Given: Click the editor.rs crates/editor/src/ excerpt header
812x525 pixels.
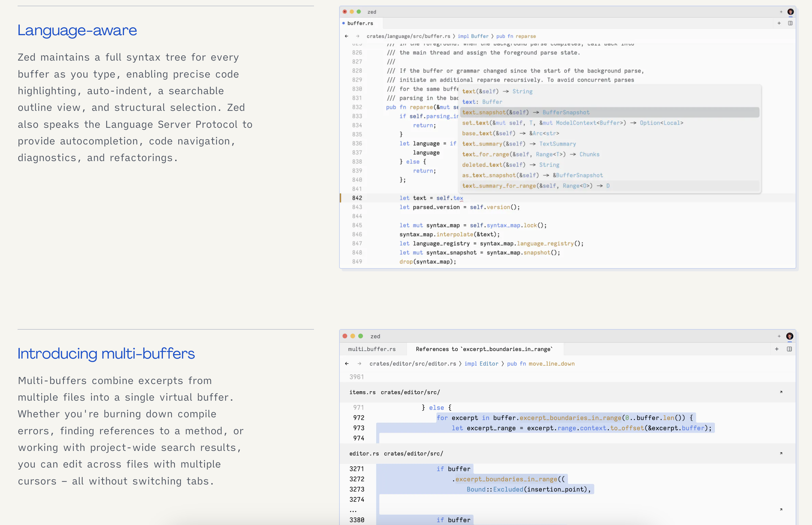Looking at the screenshot, I should [x=568, y=453].
